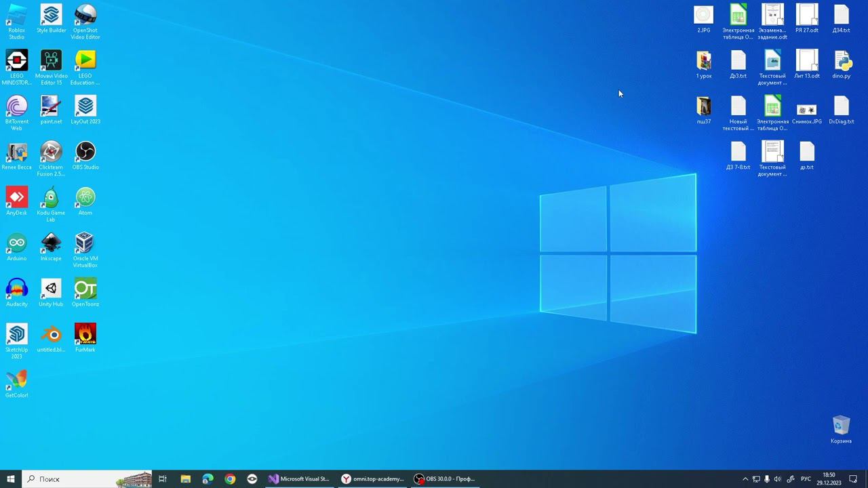The image size is (868, 488).
Task: Select the DxDiag.txt file icon
Action: [841, 110]
